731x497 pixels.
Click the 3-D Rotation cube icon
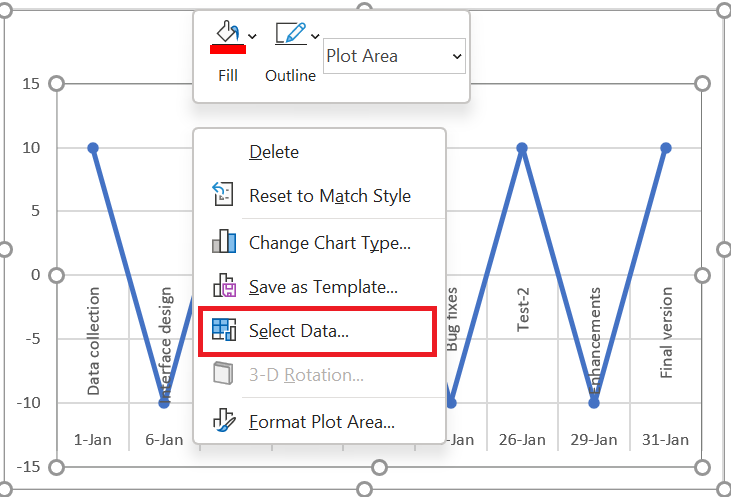[x=223, y=373]
